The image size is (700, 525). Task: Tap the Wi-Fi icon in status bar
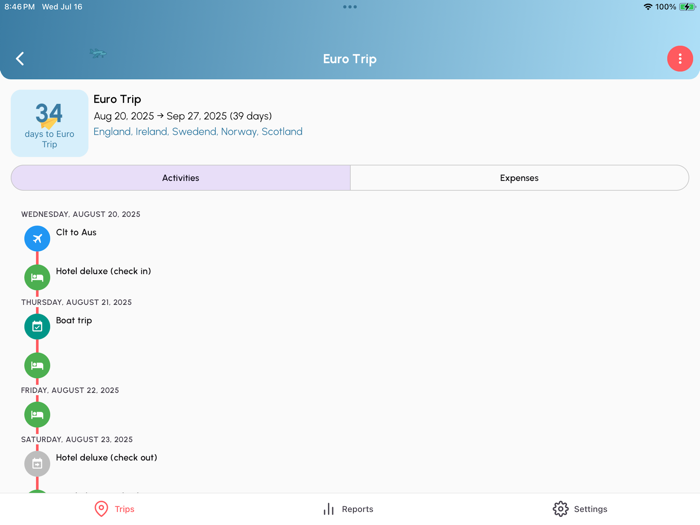[x=647, y=7]
